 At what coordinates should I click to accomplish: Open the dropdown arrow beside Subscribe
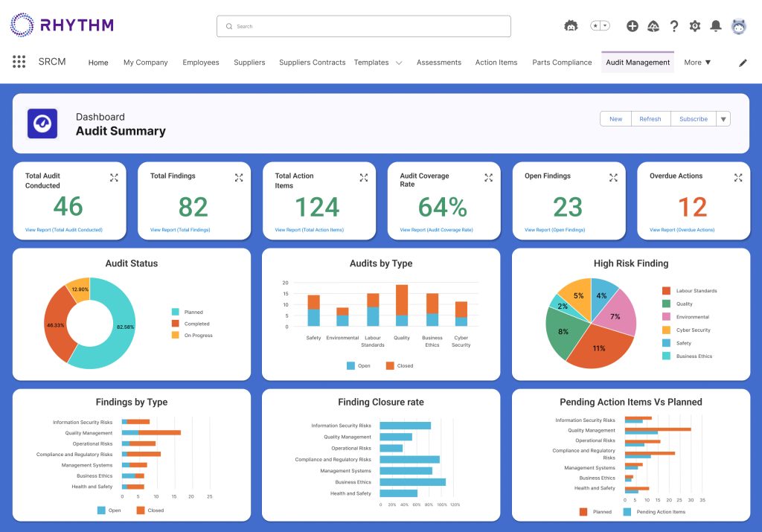tap(723, 119)
